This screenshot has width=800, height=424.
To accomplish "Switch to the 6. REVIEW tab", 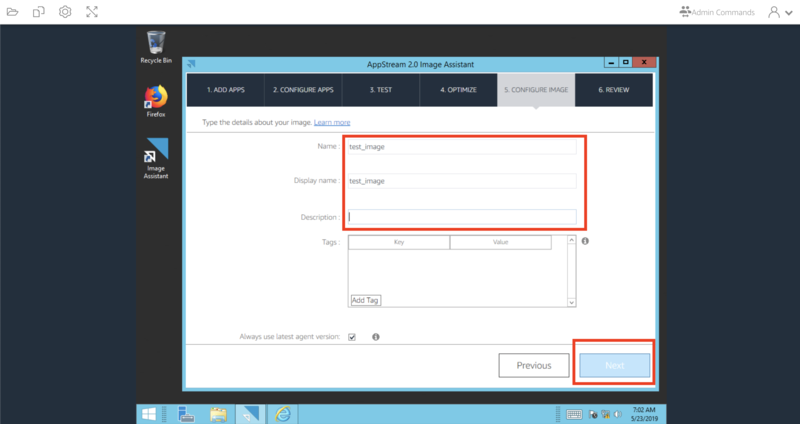I will [x=614, y=90].
